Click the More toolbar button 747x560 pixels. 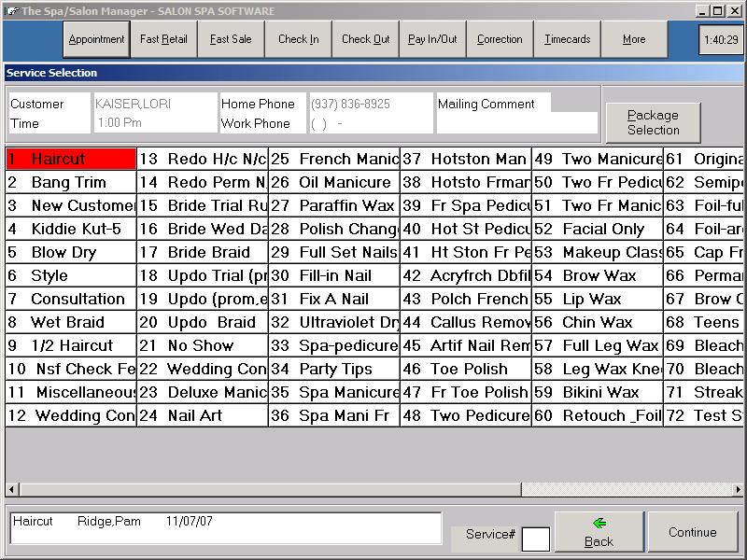tap(634, 40)
